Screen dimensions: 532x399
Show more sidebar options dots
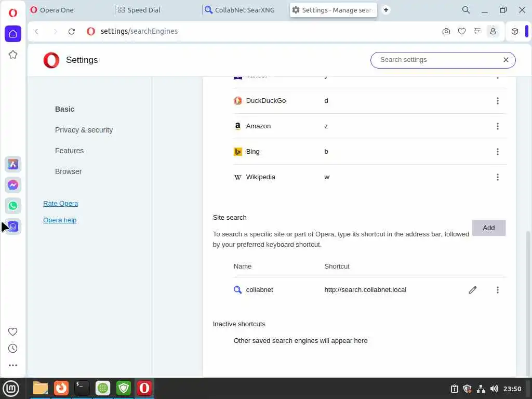point(12,365)
